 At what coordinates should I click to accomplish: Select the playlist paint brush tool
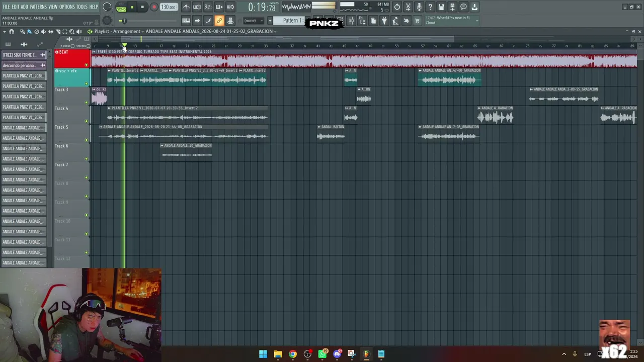click(29, 32)
